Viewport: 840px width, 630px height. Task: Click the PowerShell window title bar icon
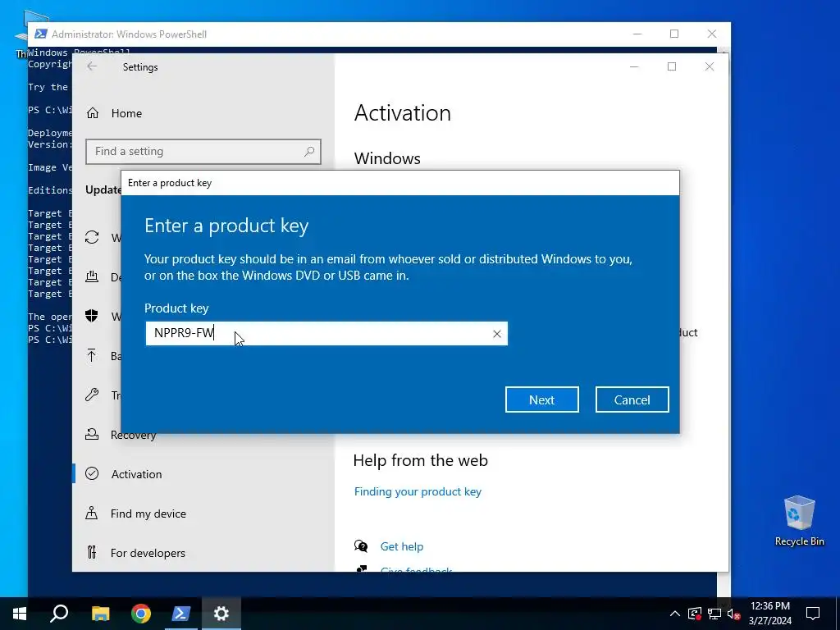click(x=40, y=34)
